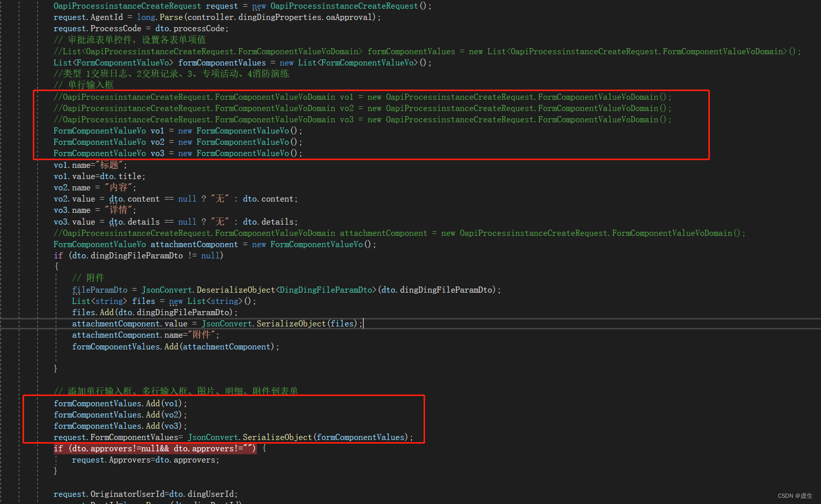Click the comment '// 添加单行输入框、多行输入框'
Screen dimensions: 821x504
pos(176,391)
